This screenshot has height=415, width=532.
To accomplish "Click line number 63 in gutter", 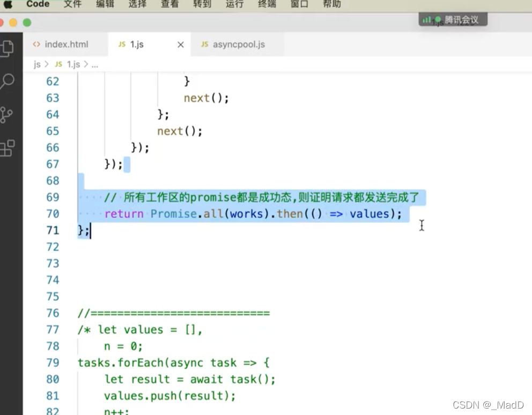I will pos(53,98).
